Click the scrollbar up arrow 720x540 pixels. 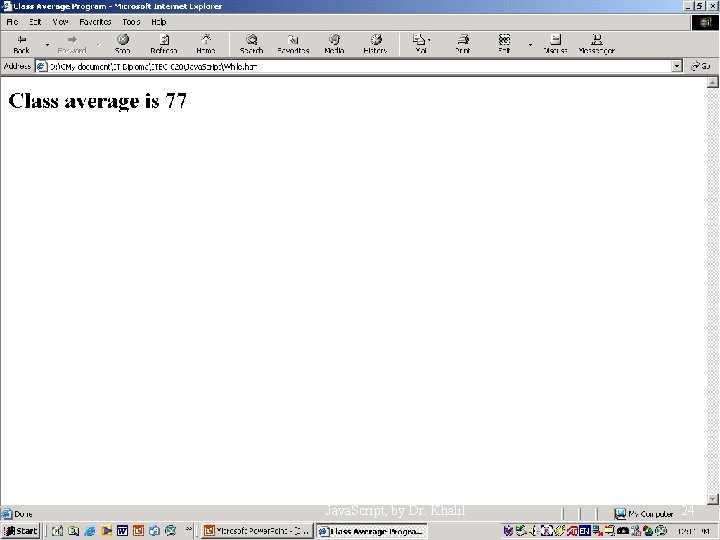[x=713, y=82]
